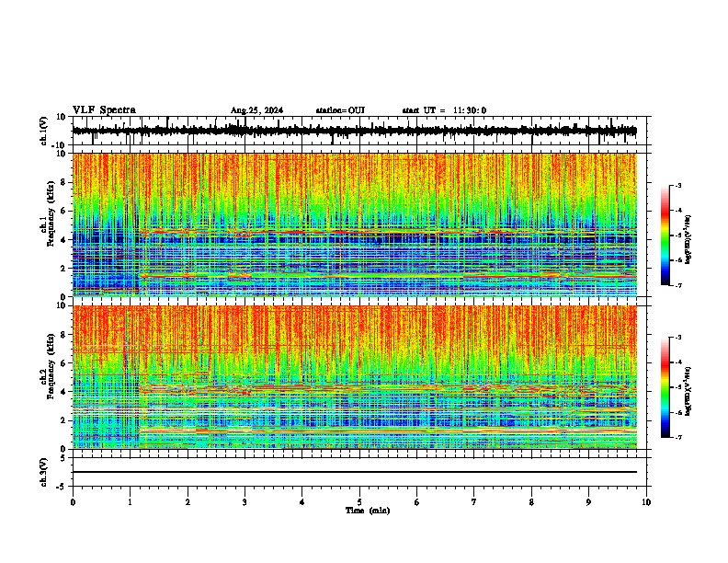Click the "5" tick on ch.3(V) axis
The image size is (728, 563).
[x=64, y=457]
